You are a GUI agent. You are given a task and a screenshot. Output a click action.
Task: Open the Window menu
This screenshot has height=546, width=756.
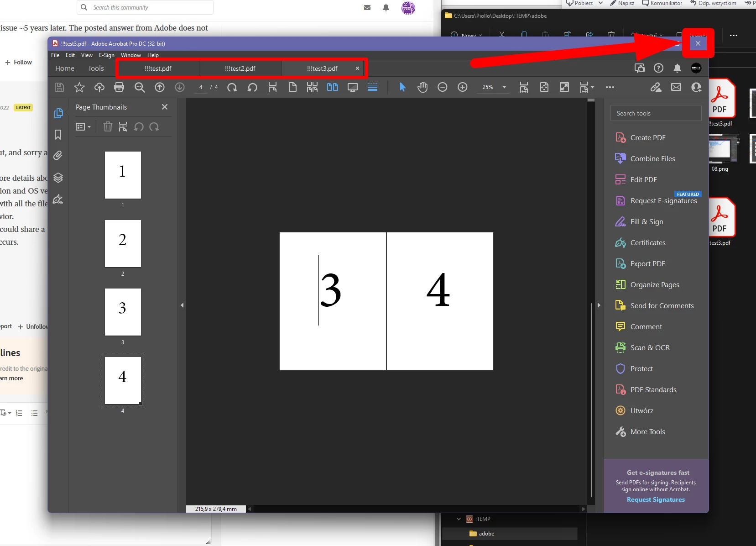[131, 55]
